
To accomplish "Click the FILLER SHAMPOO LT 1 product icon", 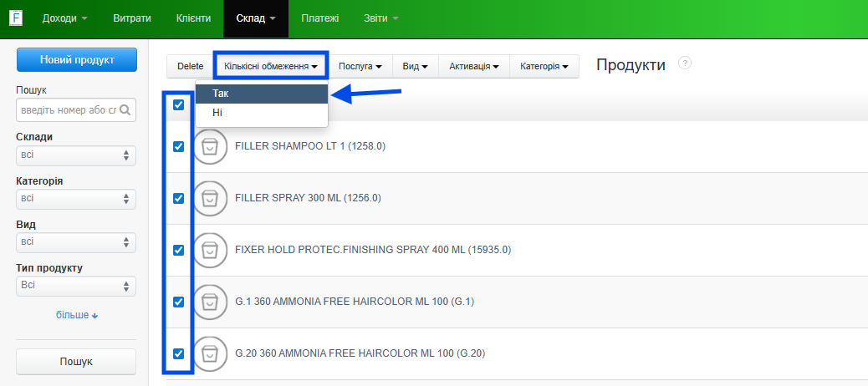I will pos(210,147).
